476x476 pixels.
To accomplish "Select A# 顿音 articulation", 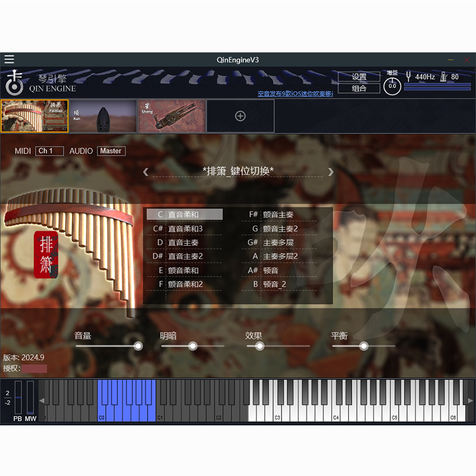I will pyautogui.click(x=279, y=270).
